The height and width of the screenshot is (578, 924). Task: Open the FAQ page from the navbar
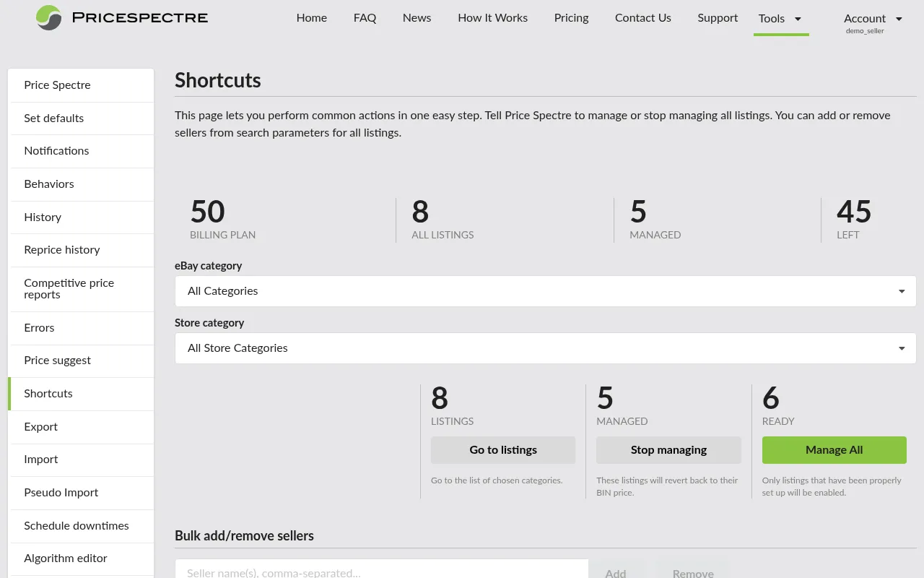[365, 18]
